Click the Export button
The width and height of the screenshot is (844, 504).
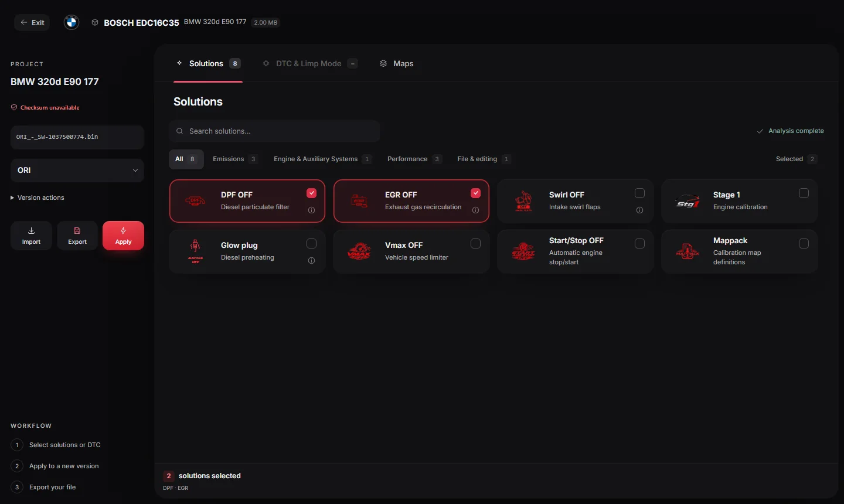(77, 236)
